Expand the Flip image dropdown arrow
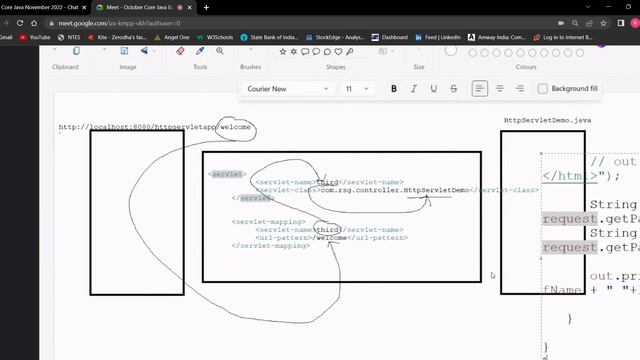Viewport: 640px width, 360px height. tap(154, 51)
